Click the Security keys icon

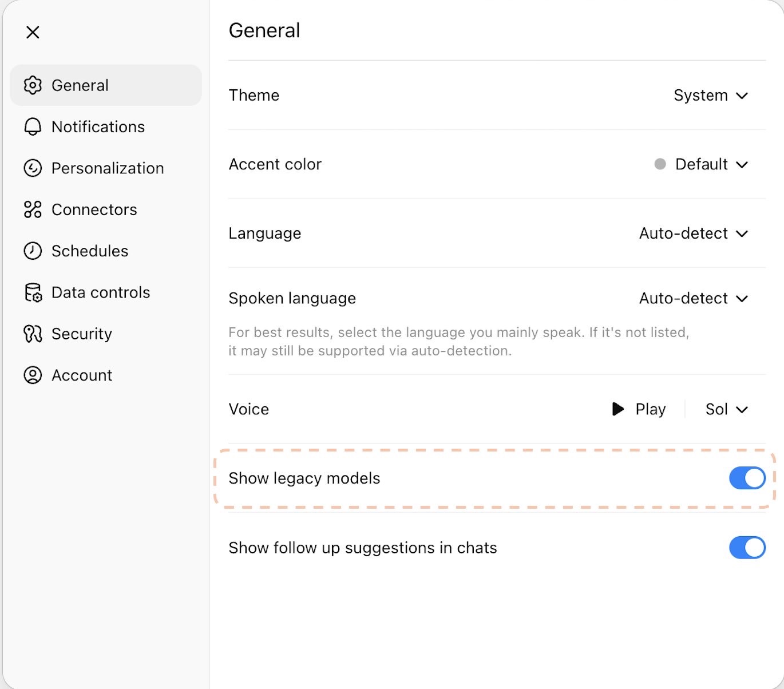coord(33,334)
